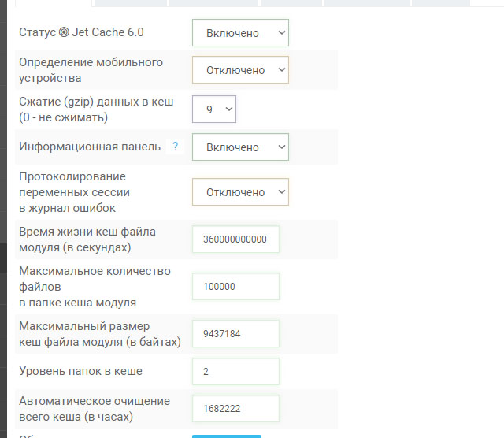Image resolution: width=504 pixels, height=438 pixels.
Task: Click the auto cache clearing hours field
Action: point(235,408)
